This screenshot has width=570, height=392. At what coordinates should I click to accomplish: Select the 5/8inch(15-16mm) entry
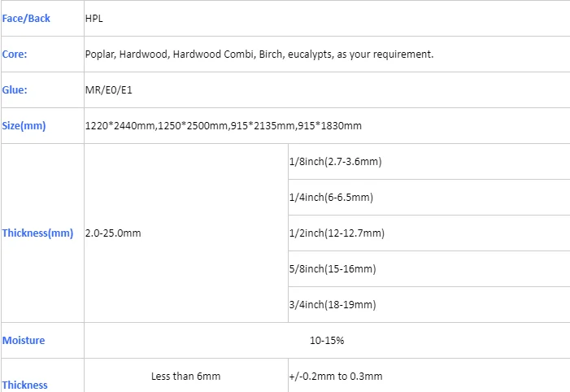coord(333,269)
